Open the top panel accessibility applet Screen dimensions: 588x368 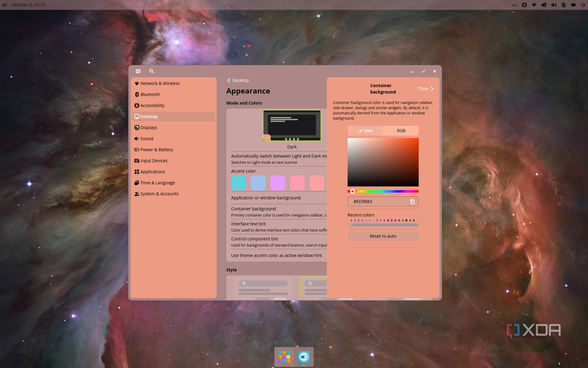click(524, 5)
